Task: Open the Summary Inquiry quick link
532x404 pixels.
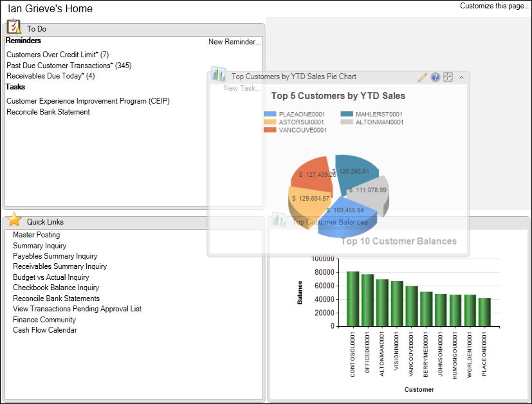Action: (x=40, y=246)
